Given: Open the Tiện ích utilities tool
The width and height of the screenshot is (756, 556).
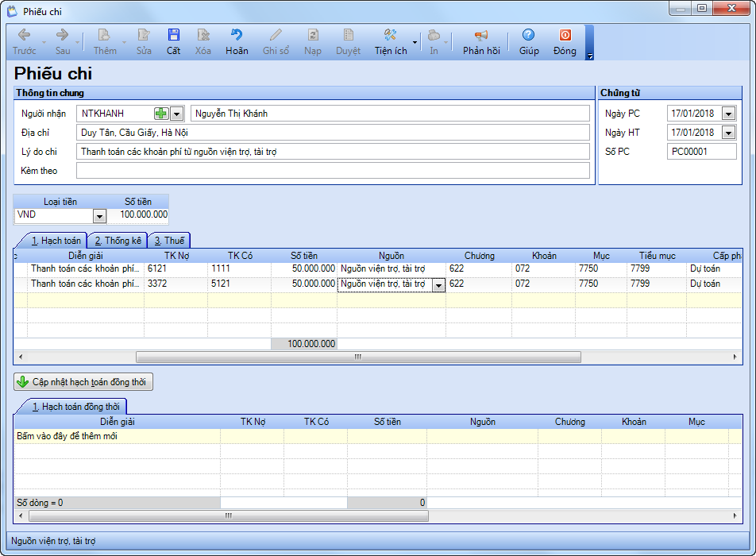Looking at the screenshot, I should click(x=391, y=42).
